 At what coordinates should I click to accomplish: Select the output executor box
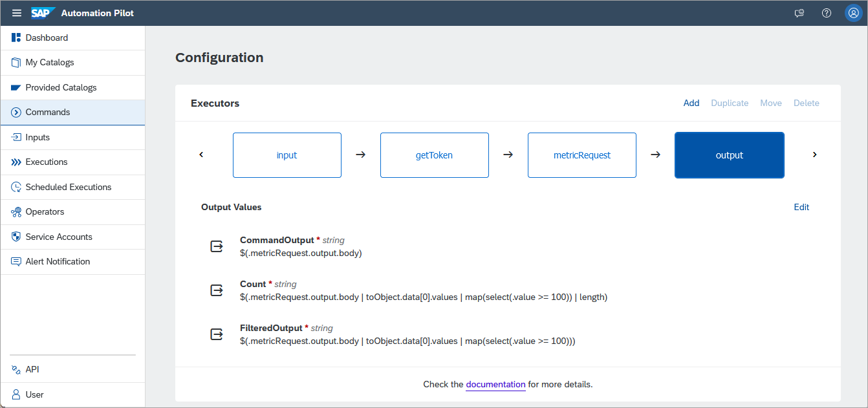[730, 155]
